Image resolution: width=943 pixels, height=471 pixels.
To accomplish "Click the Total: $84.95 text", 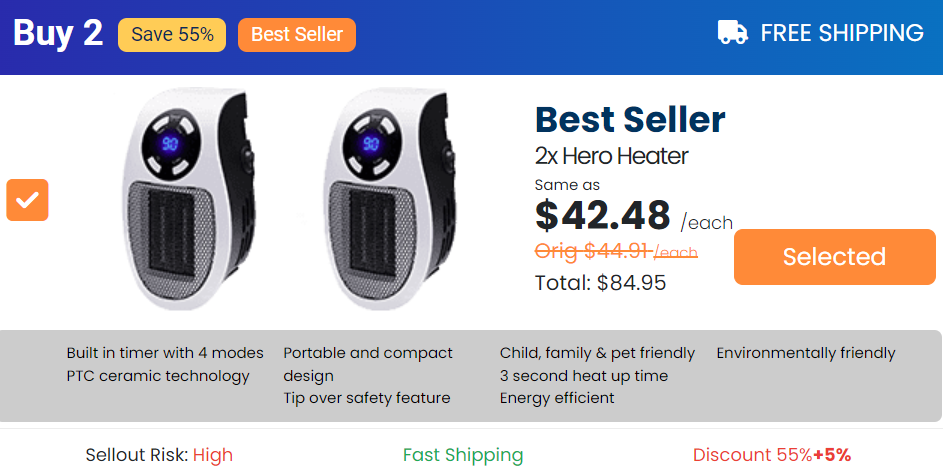I will tap(601, 282).
